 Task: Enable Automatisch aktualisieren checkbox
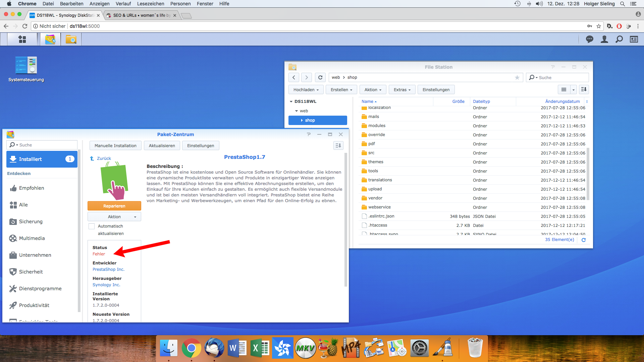click(x=92, y=226)
